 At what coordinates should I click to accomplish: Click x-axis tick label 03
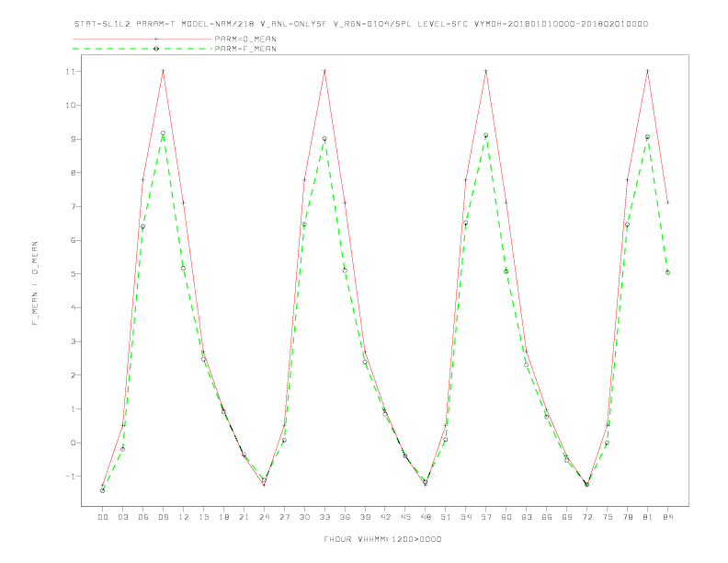click(x=122, y=517)
